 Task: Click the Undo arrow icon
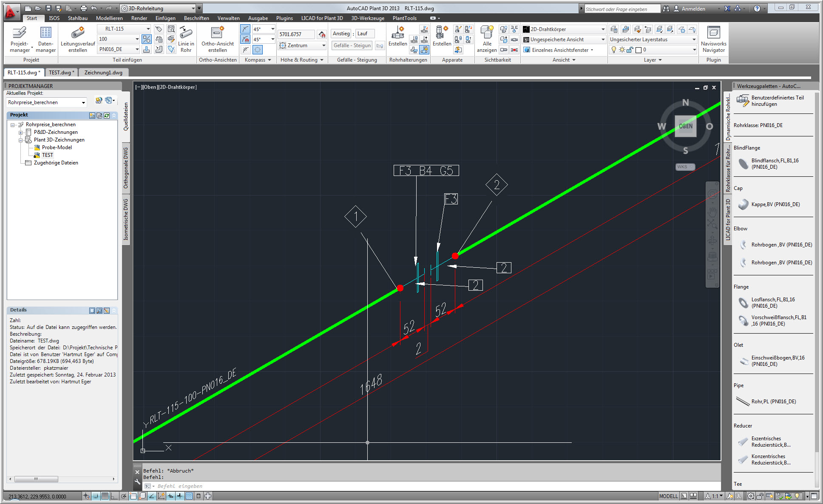click(94, 8)
